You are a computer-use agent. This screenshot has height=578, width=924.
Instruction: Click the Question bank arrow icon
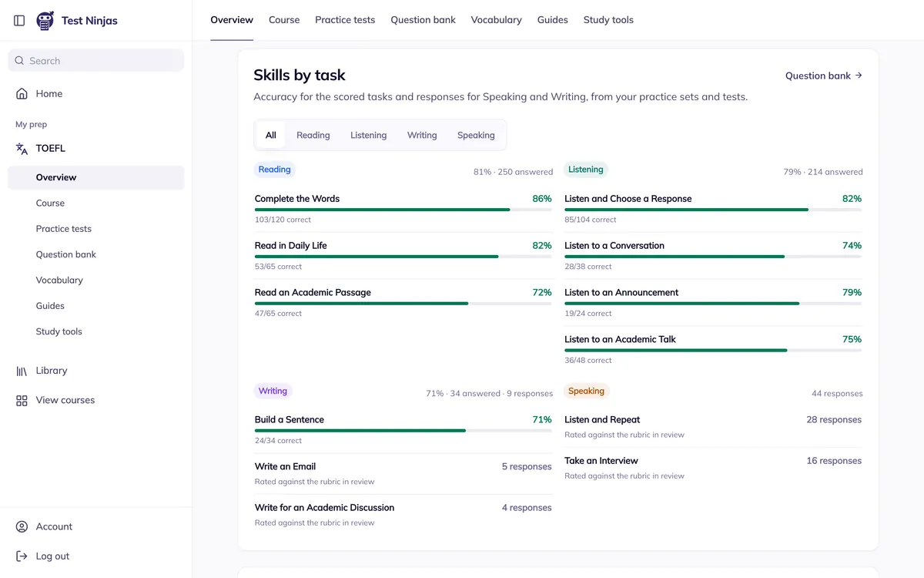point(859,76)
